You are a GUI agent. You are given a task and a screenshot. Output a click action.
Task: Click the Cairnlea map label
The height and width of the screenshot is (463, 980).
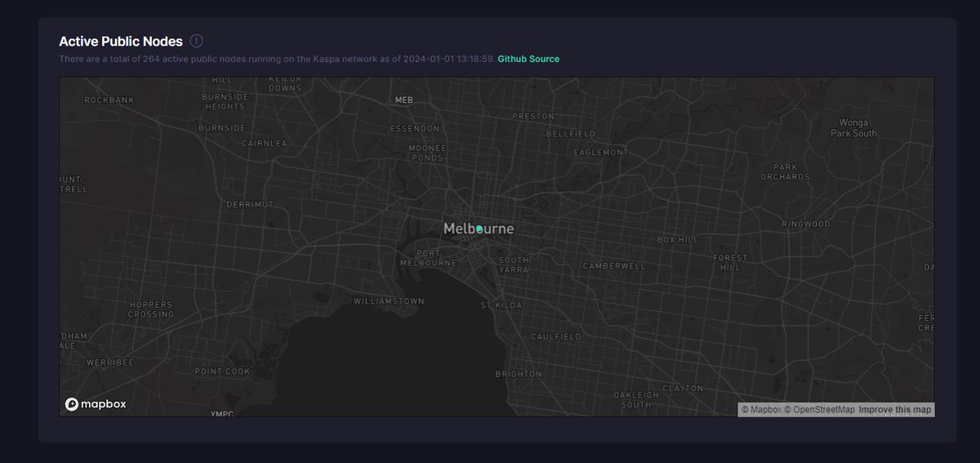coord(264,142)
